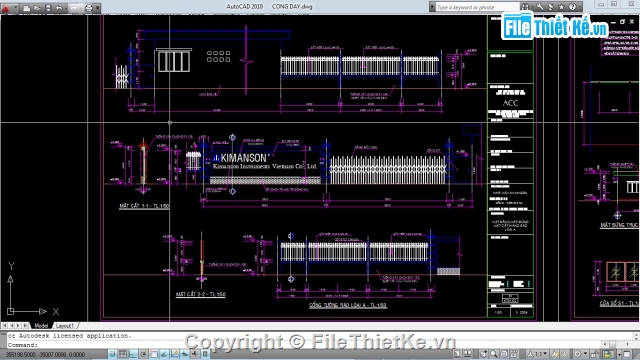The height and width of the screenshot is (360, 640).
Task: Expand the quick access toolbar customize arrow
Action: pyautogui.click(x=98, y=8)
